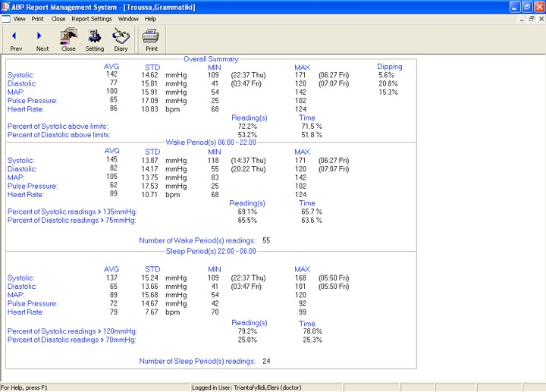The width and height of the screenshot is (546, 392).
Task: Click the wake readings count 55
Action: (x=266, y=240)
